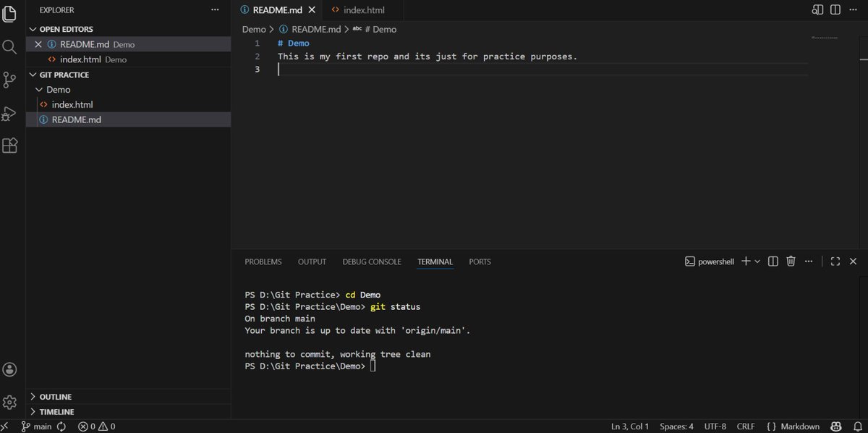This screenshot has height=433, width=868.
Task: Open the terminal launch profile dropdown
Action: point(757,261)
